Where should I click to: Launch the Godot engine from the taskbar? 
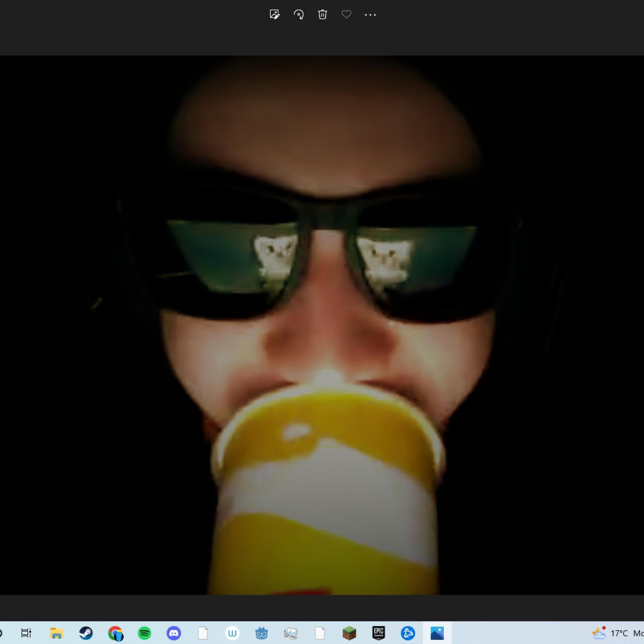pyautogui.click(x=261, y=633)
